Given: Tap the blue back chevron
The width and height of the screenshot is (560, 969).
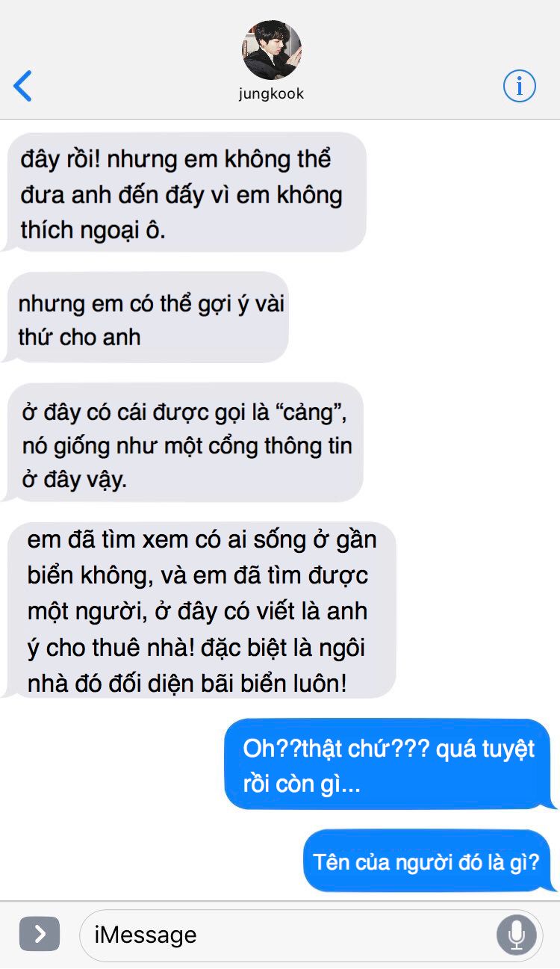Looking at the screenshot, I should tap(23, 86).
